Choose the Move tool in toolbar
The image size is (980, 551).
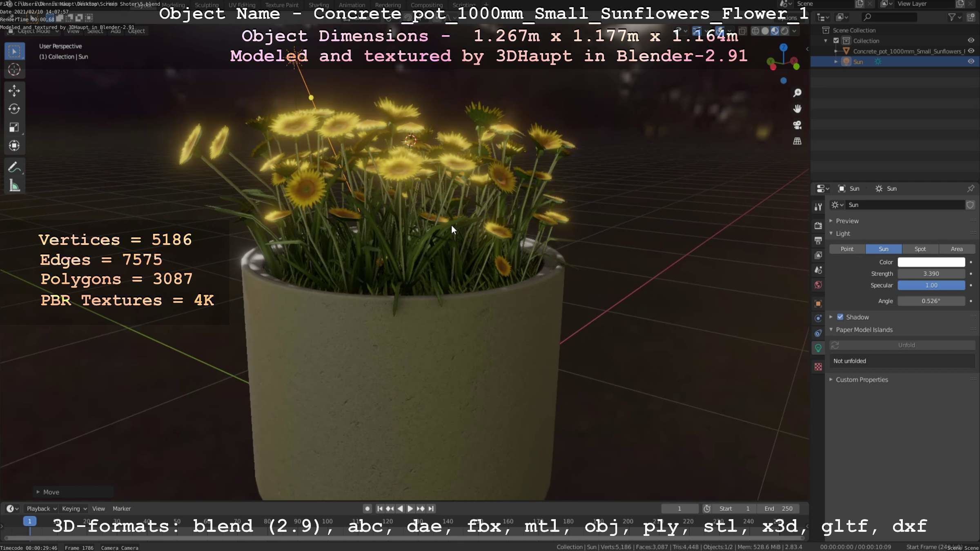point(14,91)
